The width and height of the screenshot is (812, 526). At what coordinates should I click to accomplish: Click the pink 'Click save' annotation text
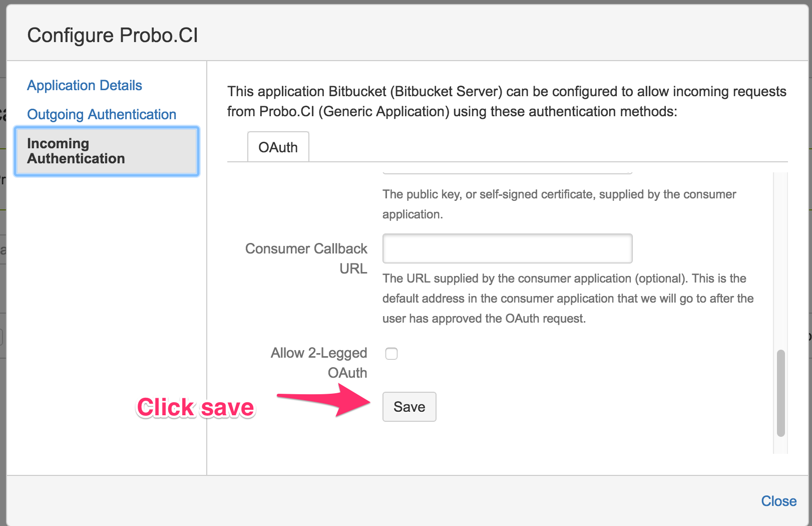195,407
